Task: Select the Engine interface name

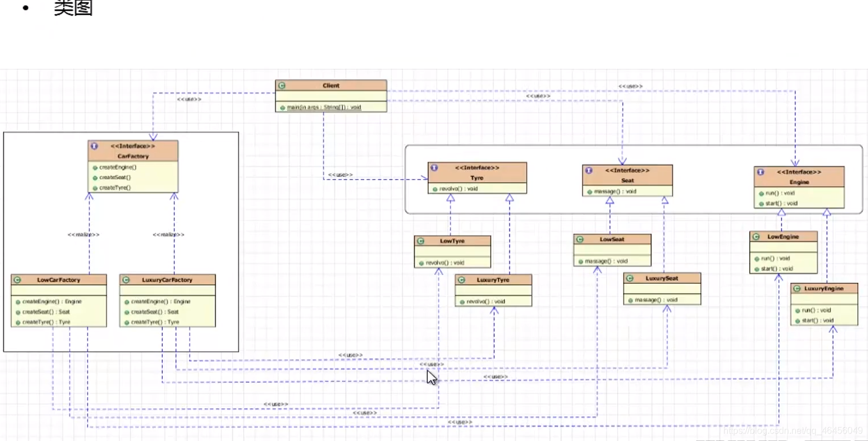Action: [799, 182]
